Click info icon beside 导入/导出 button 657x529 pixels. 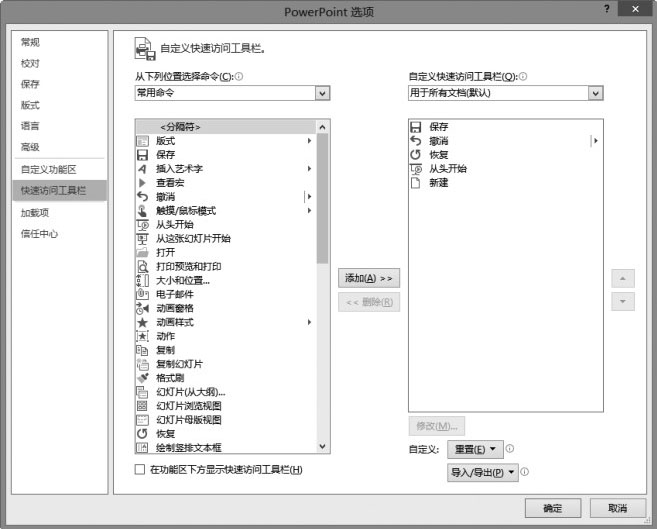click(525, 472)
